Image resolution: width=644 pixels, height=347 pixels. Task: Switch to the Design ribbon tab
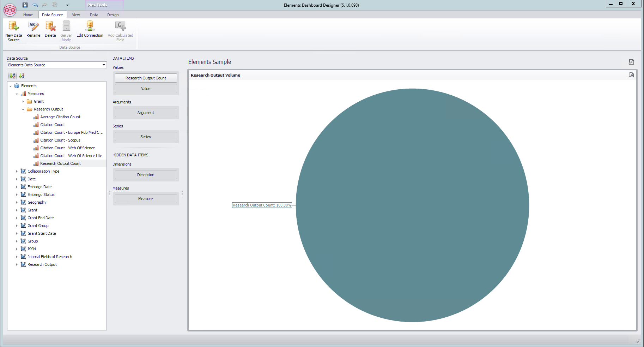[113, 15]
